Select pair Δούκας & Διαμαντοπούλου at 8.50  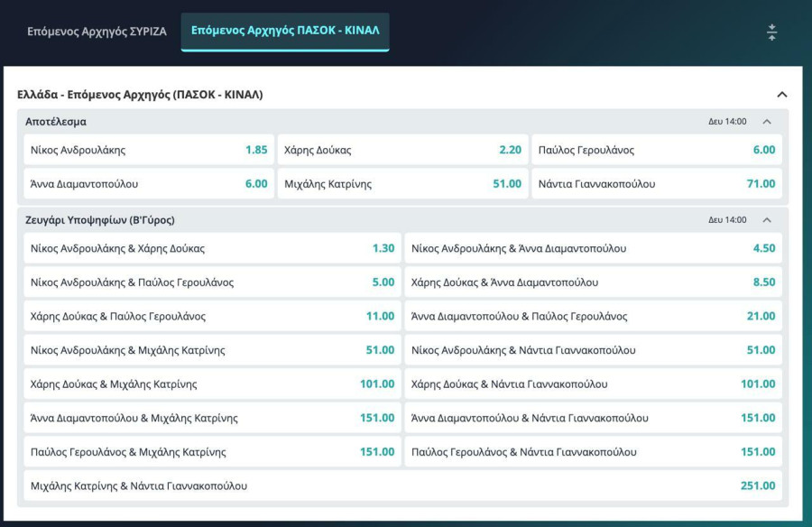tap(593, 282)
